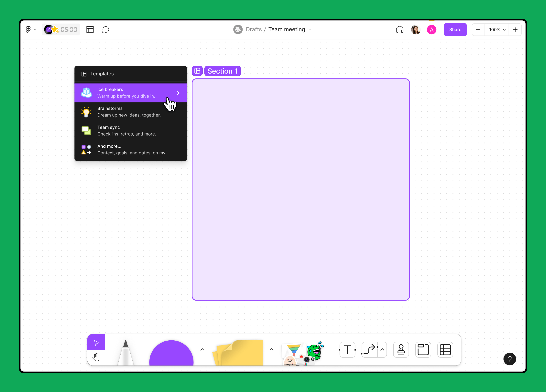The width and height of the screenshot is (546, 392).
Task: Open the timer showing 05:00
Action: (x=69, y=30)
